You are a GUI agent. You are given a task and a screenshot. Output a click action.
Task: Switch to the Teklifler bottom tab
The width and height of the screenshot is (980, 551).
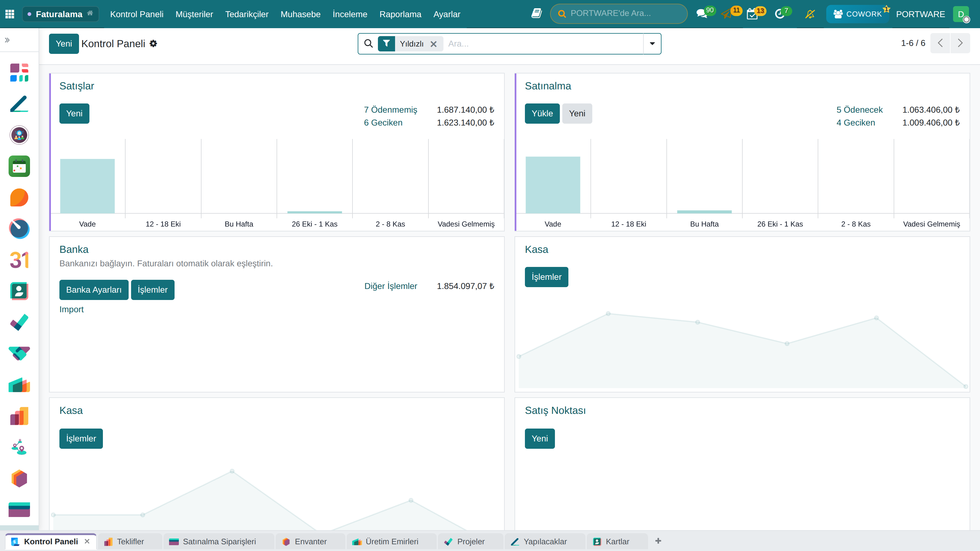pyautogui.click(x=130, y=542)
